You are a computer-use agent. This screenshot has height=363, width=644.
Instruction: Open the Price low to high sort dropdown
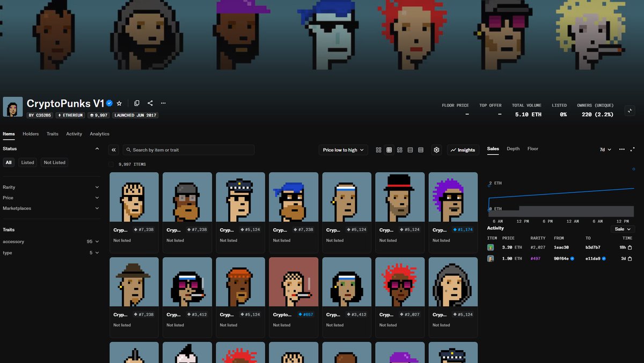[343, 150]
